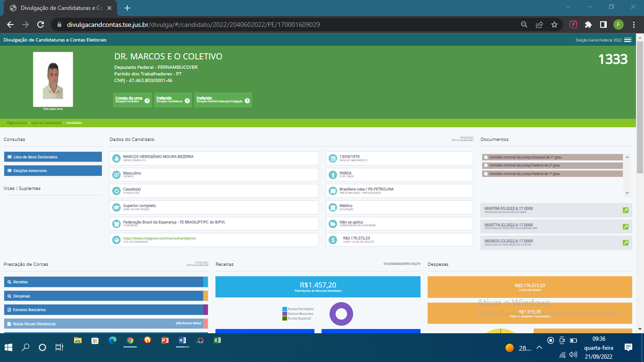Open process 0603025-23.2022.6.17.0000 external link icon

[626, 243]
